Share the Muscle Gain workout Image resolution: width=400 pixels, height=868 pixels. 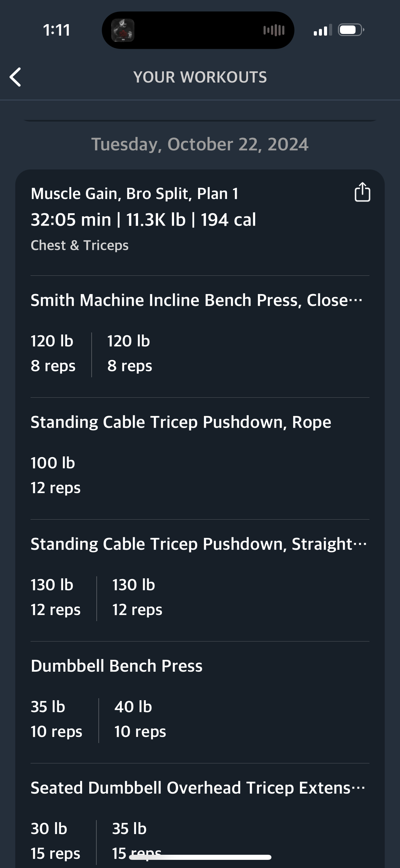[362, 192]
